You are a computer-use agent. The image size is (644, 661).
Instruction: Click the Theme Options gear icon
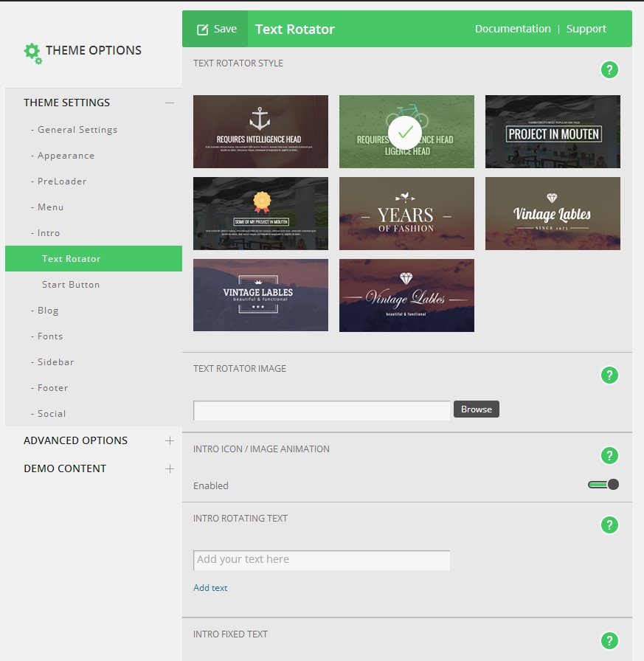[x=32, y=52]
